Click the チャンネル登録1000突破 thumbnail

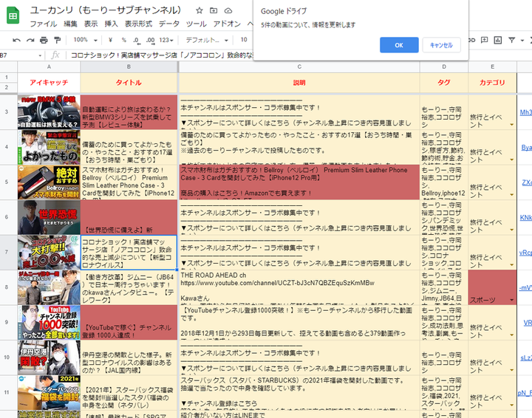coord(49,323)
